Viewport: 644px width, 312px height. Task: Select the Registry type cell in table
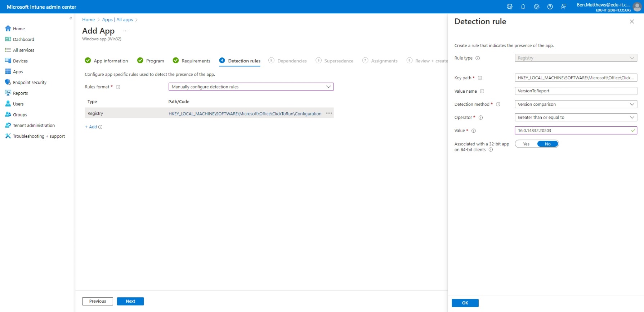[95, 113]
